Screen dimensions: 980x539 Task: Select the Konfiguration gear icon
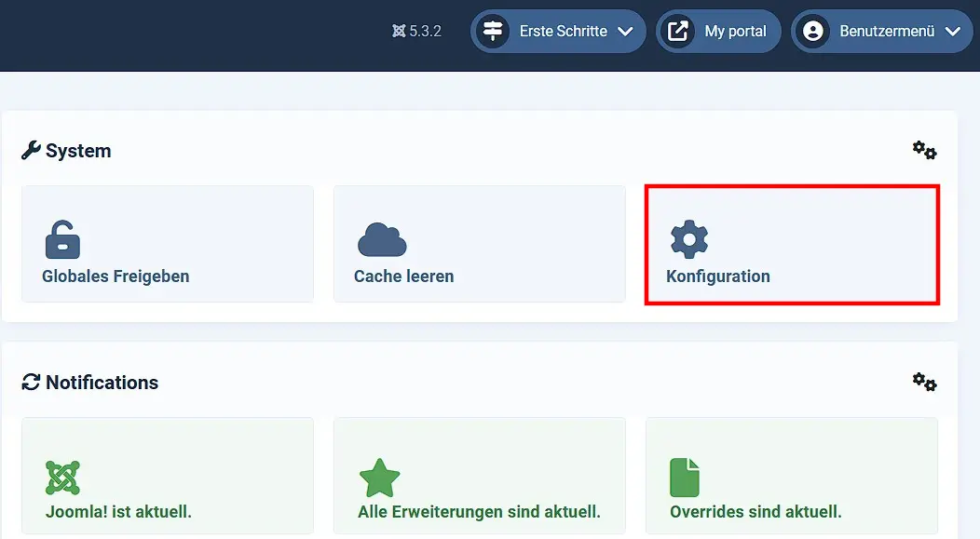point(689,239)
